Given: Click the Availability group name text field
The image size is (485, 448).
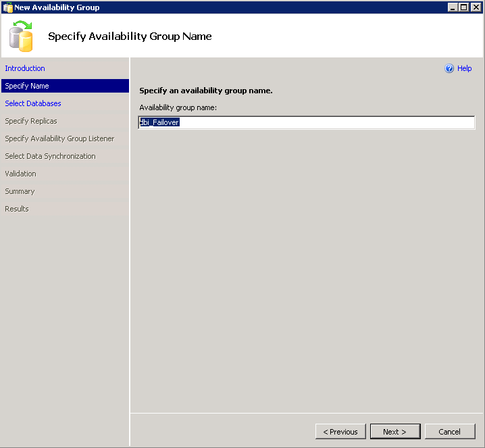Looking at the screenshot, I should point(307,122).
